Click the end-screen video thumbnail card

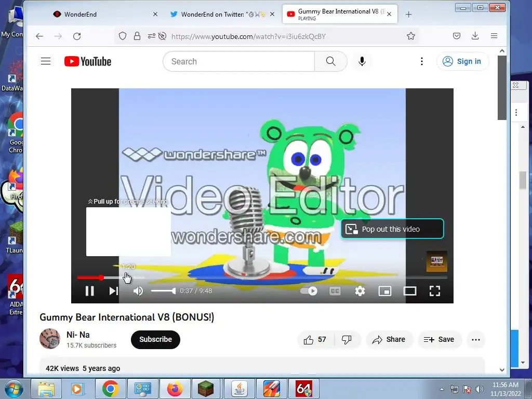(x=436, y=261)
